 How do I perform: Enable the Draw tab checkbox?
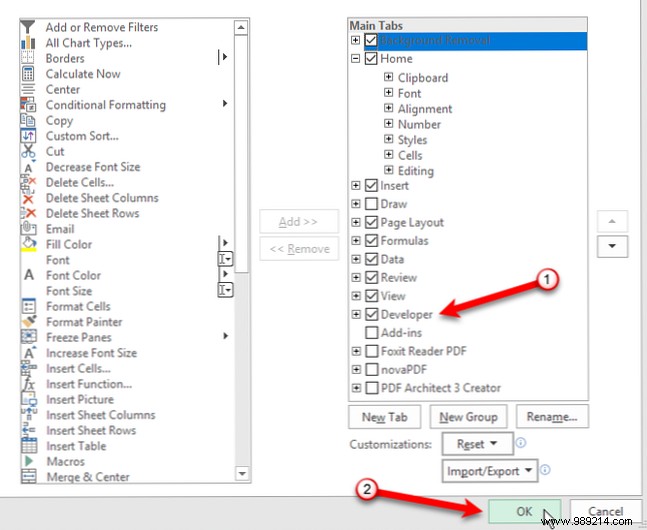pyautogui.click(x=371, y=203)
